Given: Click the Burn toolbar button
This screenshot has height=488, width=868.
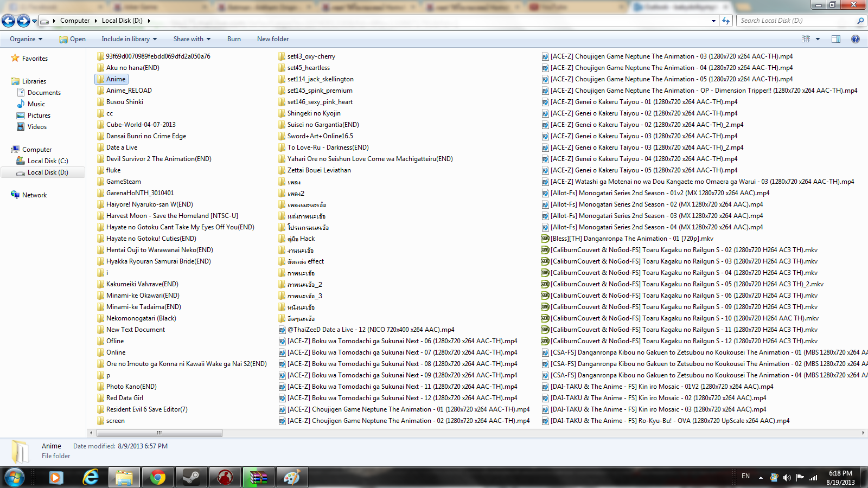Looking at the screenshot, I should click(x=234, y=39).
